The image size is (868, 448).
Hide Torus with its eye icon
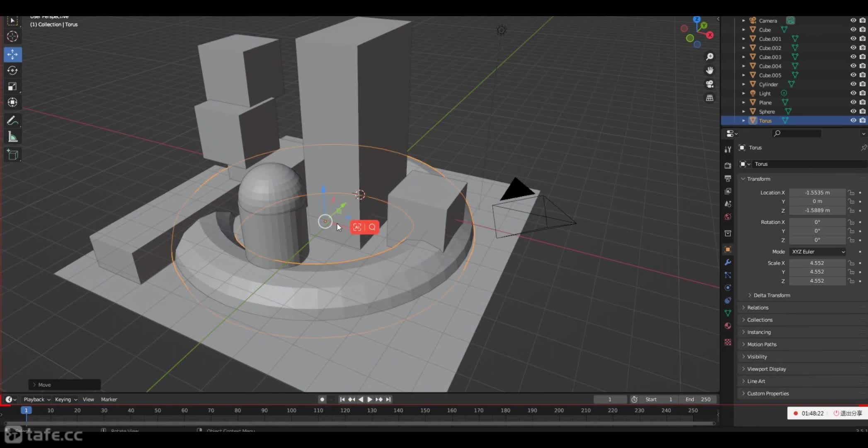click(x=853, y=120)
